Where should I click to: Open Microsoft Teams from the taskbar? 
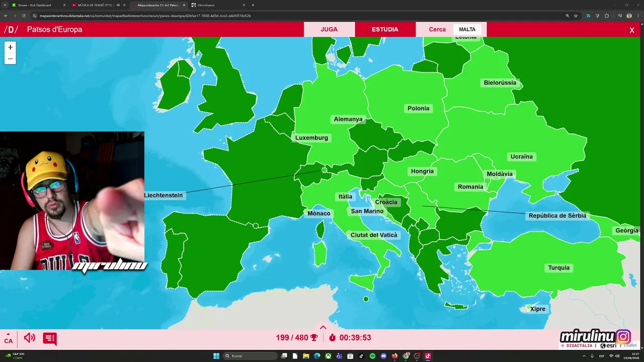[339, 356]
